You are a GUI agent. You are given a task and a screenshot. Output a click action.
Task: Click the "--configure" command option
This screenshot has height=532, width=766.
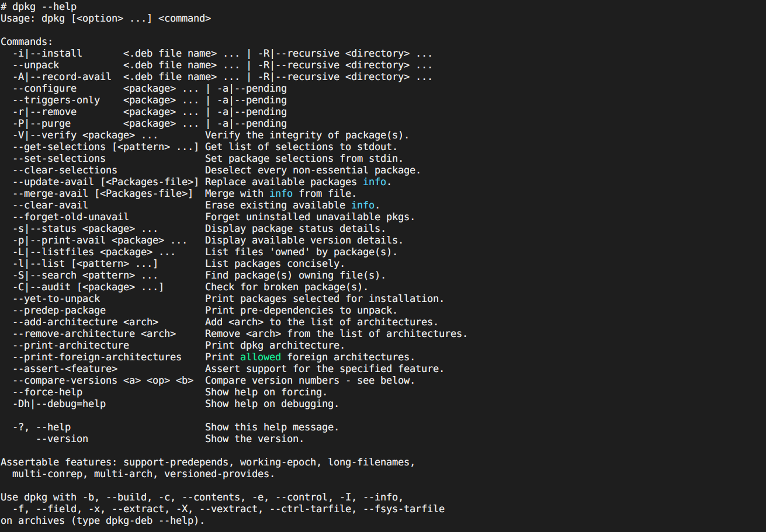click(44, 88)
